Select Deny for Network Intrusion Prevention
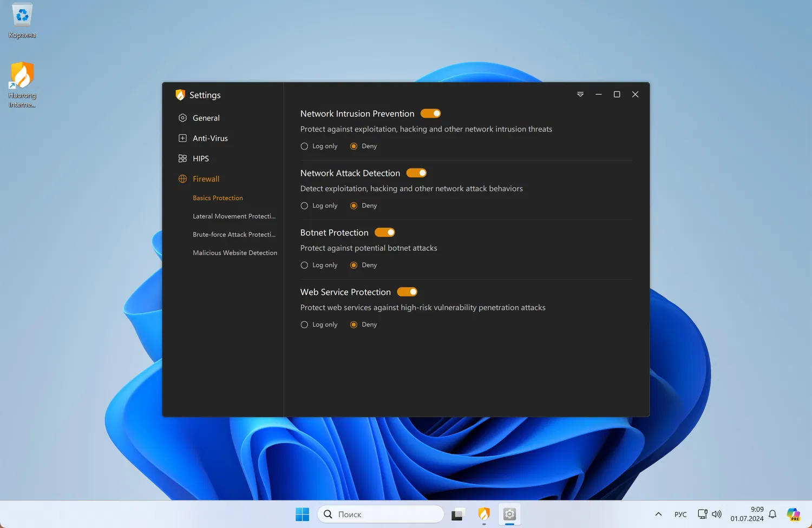This screenshot has height=528, width=812. click(x=363, y=146)
